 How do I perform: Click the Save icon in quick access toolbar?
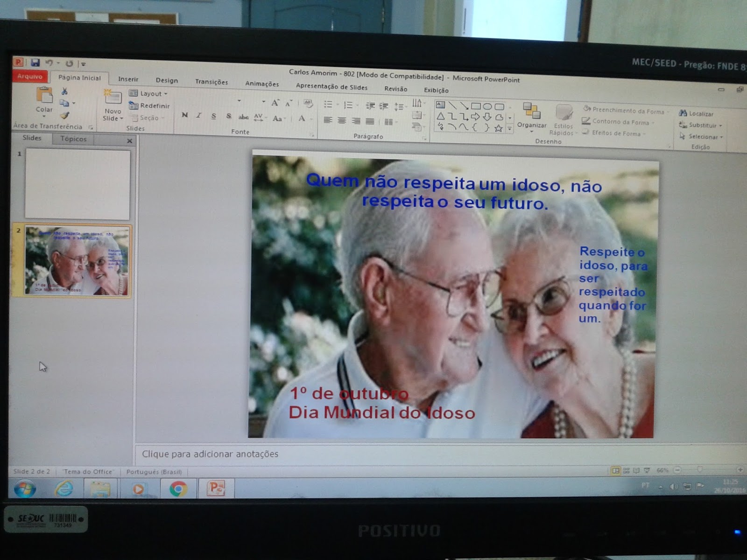[x=35, y=63]
